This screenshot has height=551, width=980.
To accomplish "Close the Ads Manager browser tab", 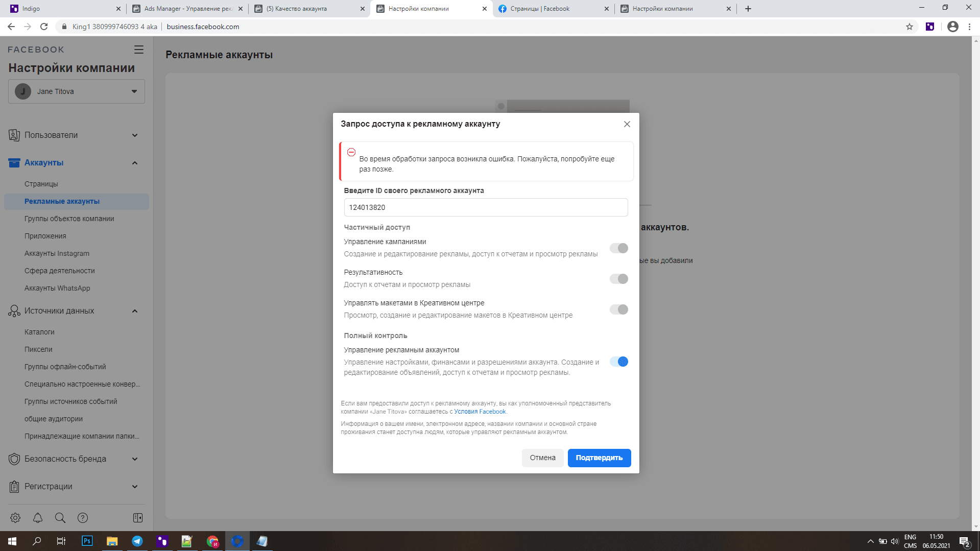I will (241, 9).
